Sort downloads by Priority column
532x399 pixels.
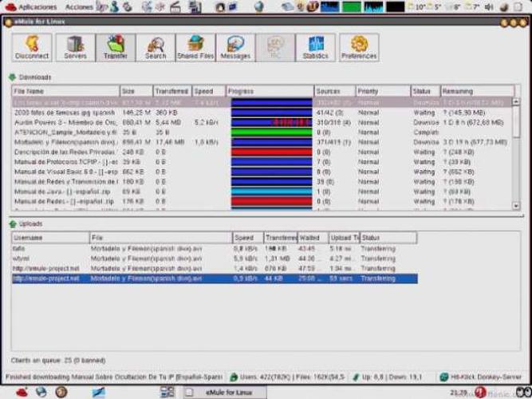383,92
